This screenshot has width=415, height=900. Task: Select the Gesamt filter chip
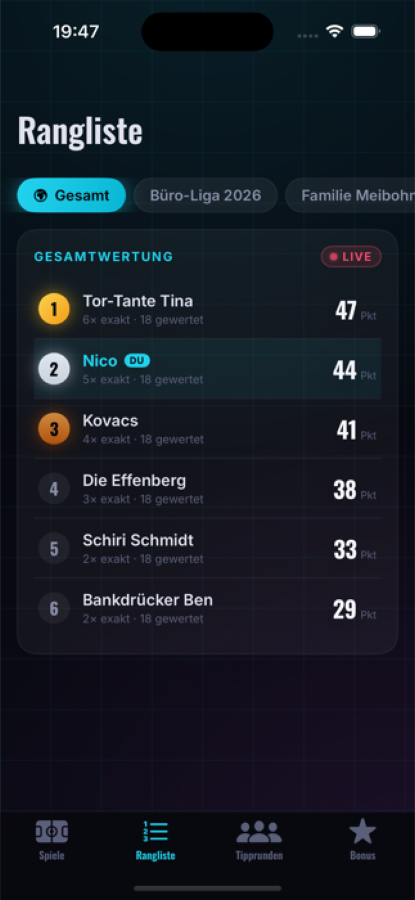click(72, 195)
